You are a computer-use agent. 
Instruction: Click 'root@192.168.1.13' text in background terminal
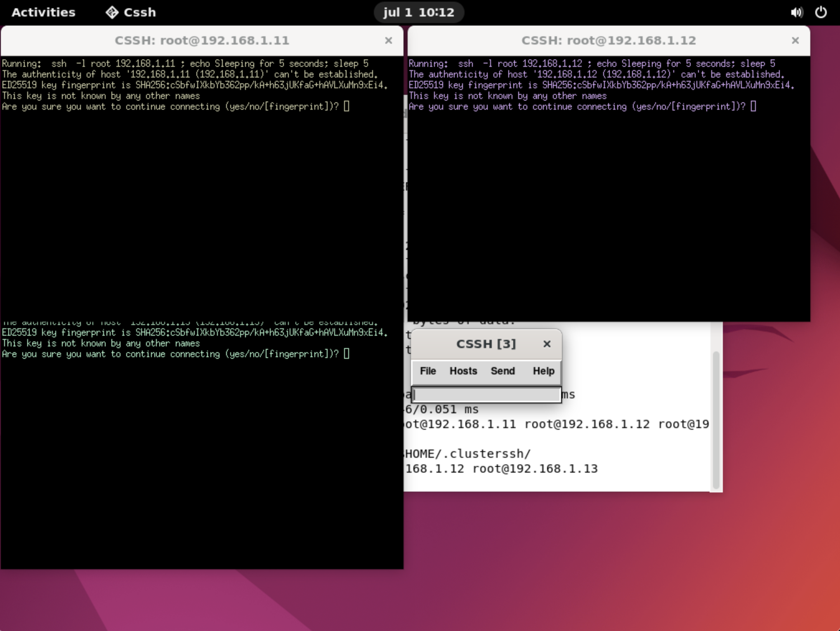[535, 469]
